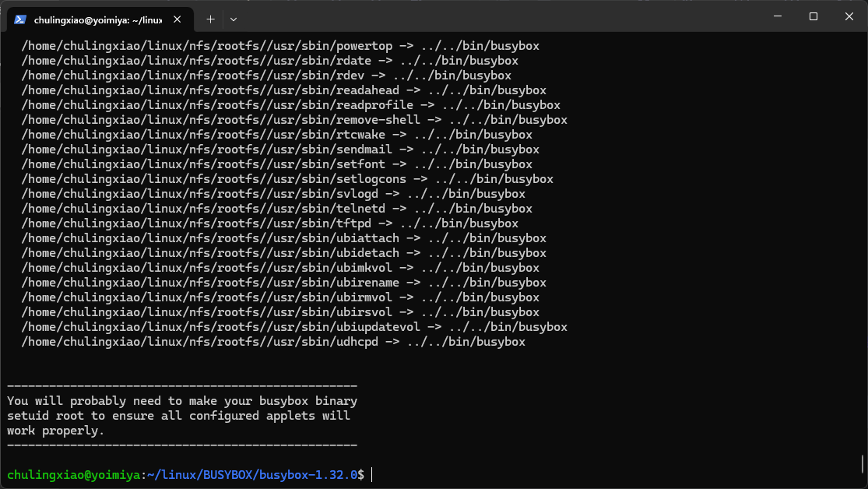
Task: Click the rtcwake symlink line
Action: pyautogui.click(x=277, y=135)
